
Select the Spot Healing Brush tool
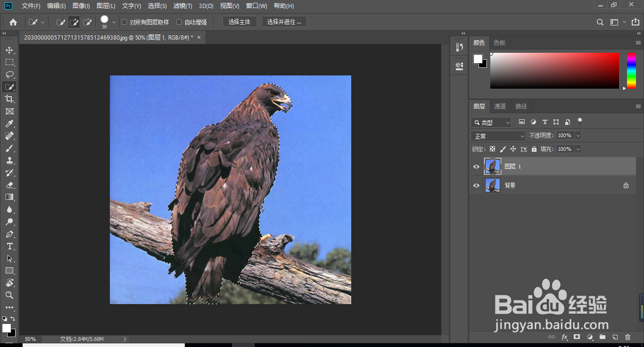[9, 136]
